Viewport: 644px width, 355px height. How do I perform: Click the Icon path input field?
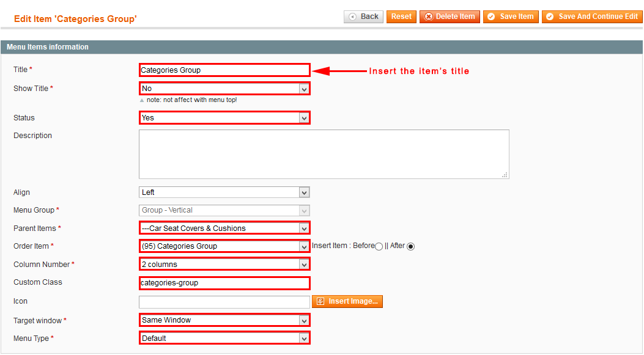(224, 302)
